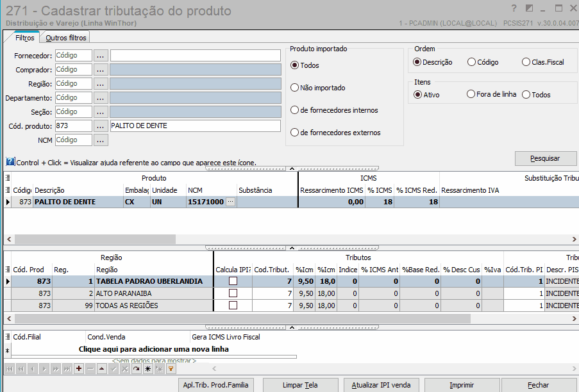Open NCM filter lookup ellipsis button
The image size is (579, 392).
[101, 140]
